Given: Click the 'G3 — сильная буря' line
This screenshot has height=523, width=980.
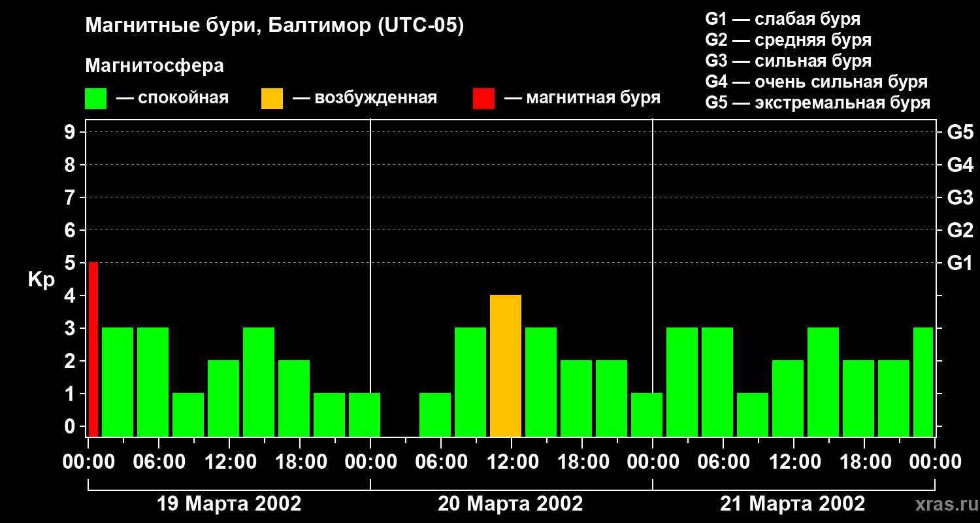Looking at the screenshot, I should (788, 61).
